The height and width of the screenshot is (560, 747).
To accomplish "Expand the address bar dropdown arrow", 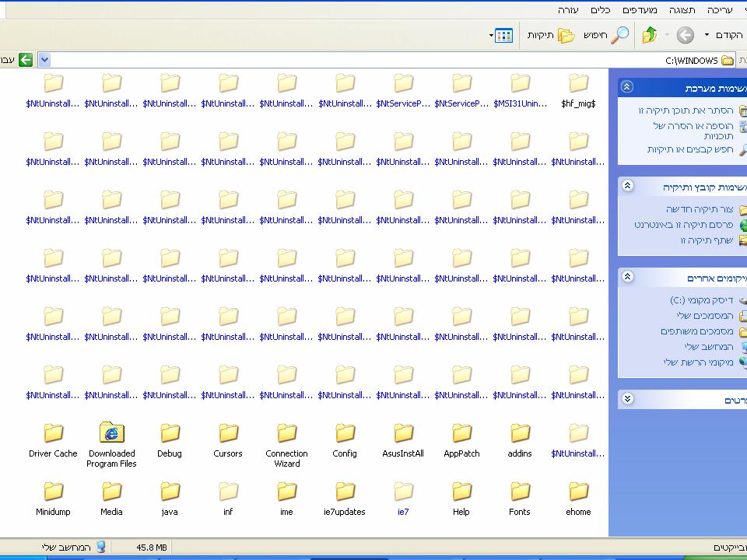I will pyautogui.click(x=44, y=60).
